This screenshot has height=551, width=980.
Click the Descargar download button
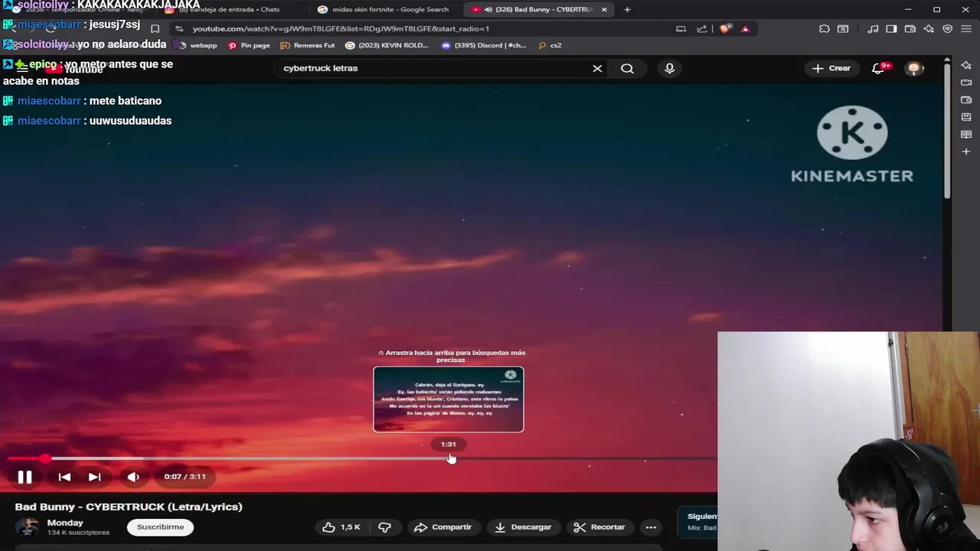[x=523, y=527]
